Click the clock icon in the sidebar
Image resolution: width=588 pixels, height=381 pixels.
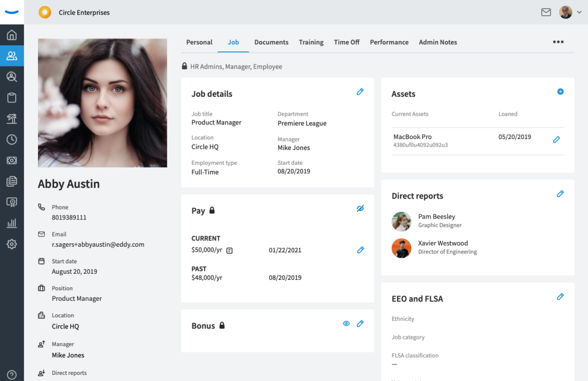point(12,139)
